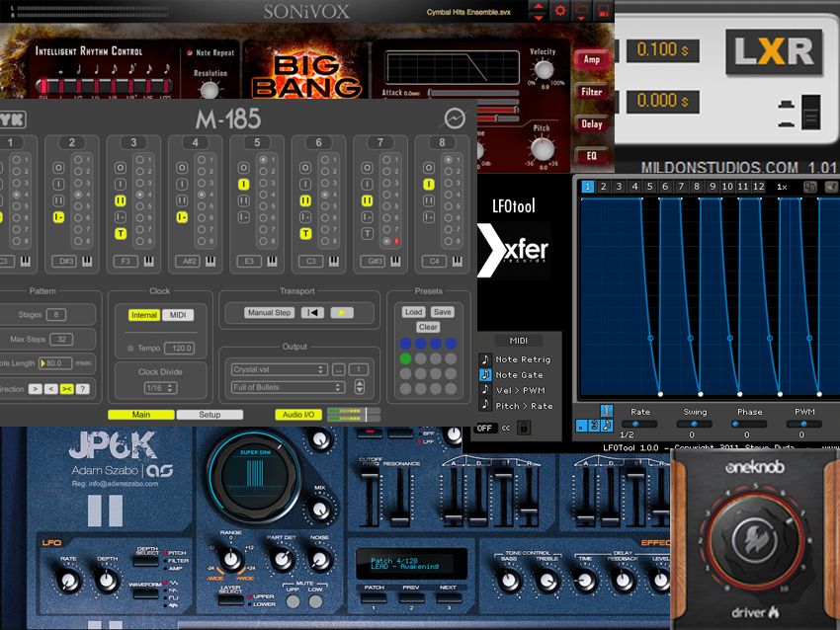Switch to the Setup tab in M-185
The image size is (840, 630).
pos(211,416)
